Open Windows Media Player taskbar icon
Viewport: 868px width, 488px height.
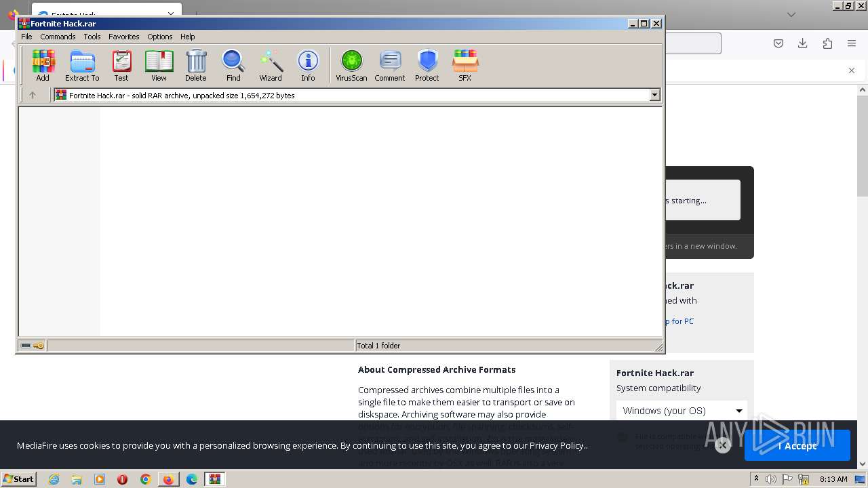(x=100, y=479)
